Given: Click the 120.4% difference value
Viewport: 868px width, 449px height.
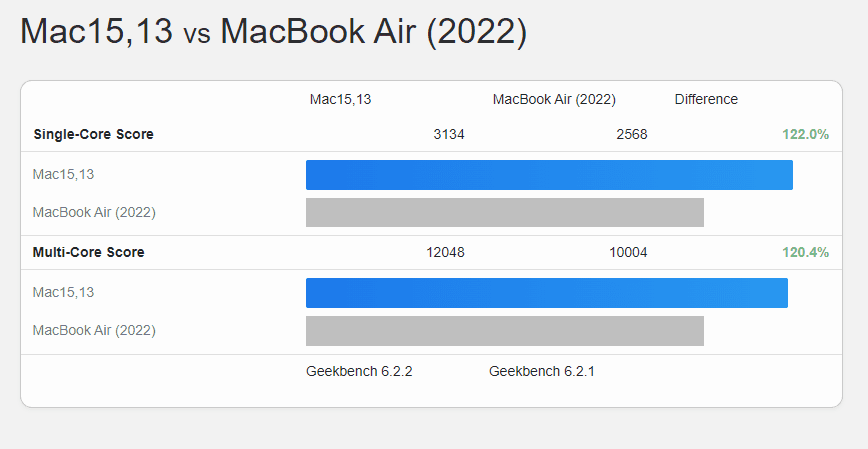Looking at the screenshot, I should (805, 252).
